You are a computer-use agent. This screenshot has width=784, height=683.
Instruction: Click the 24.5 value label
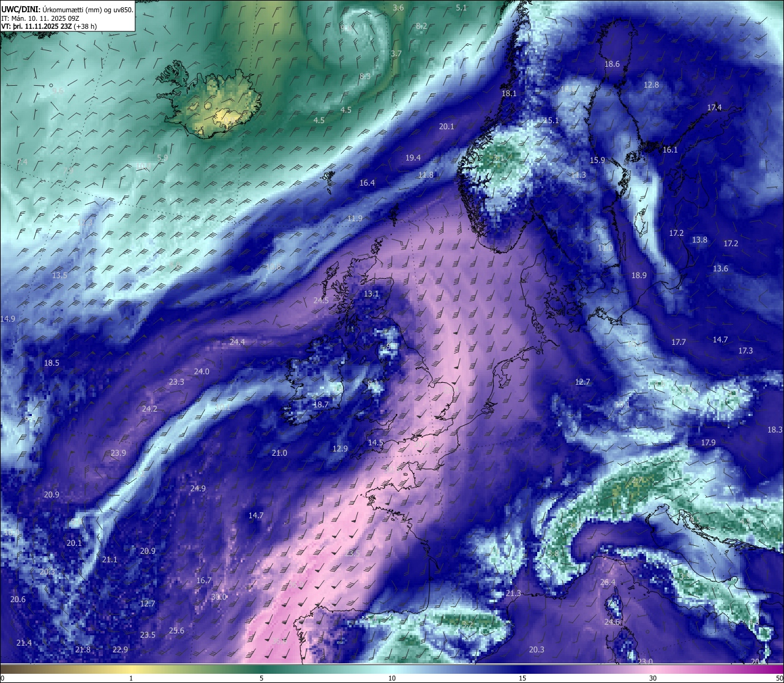coord(321,300)
